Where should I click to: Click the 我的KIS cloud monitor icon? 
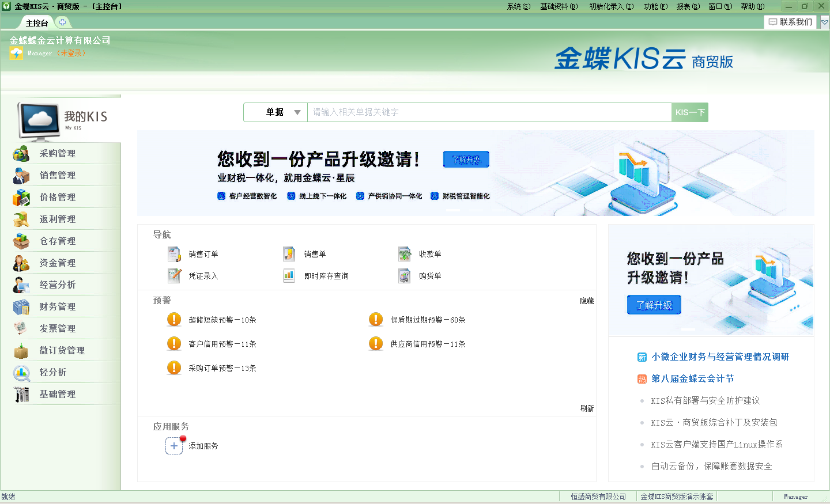click(x=39, y=121)
